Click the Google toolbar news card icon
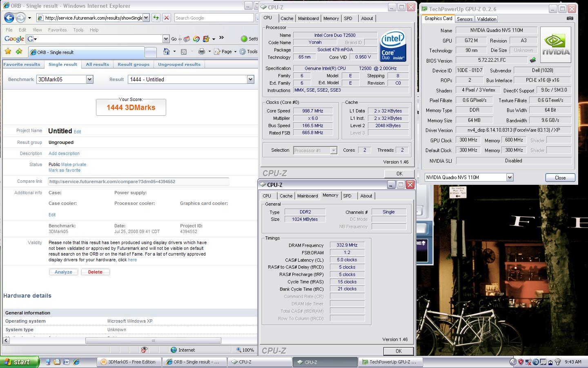The height and width of the screenshot is (368, 588). 187,39
